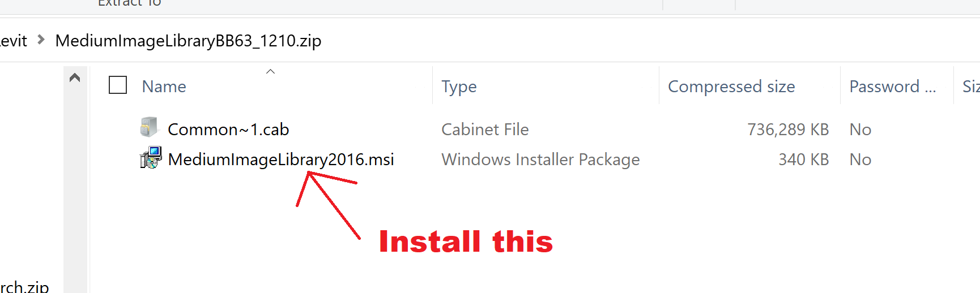The height and width of the screenshot is (293, 980).
Task: Click the 340 KB compressed size value
Action: [803, 160]
